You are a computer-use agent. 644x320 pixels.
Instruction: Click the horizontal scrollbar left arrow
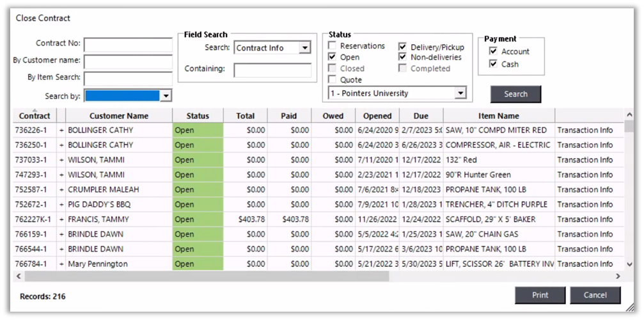(18, 276)
